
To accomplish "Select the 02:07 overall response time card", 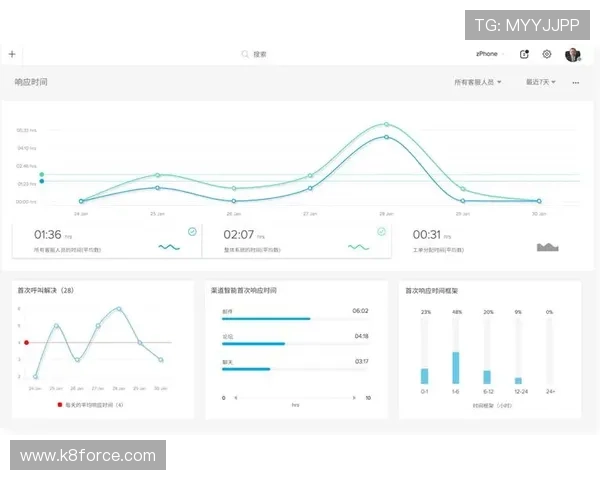I will click(x=295, y=240).
